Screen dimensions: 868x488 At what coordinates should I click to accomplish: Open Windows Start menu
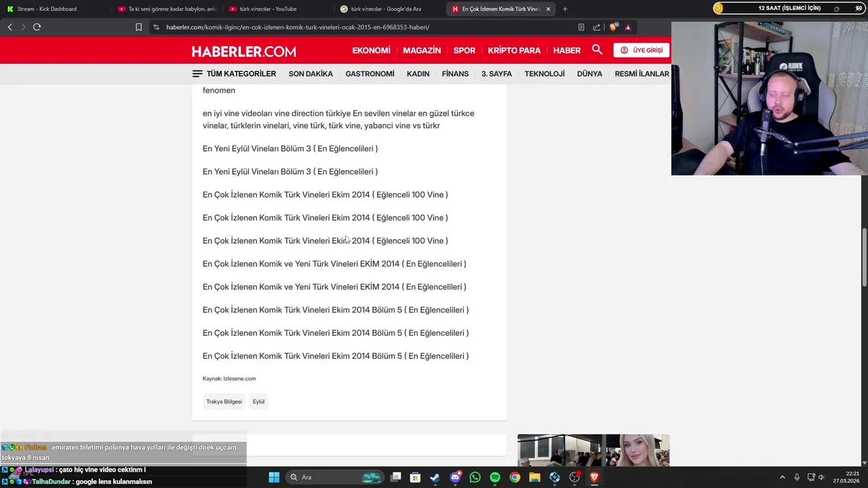tap(274, 477)
